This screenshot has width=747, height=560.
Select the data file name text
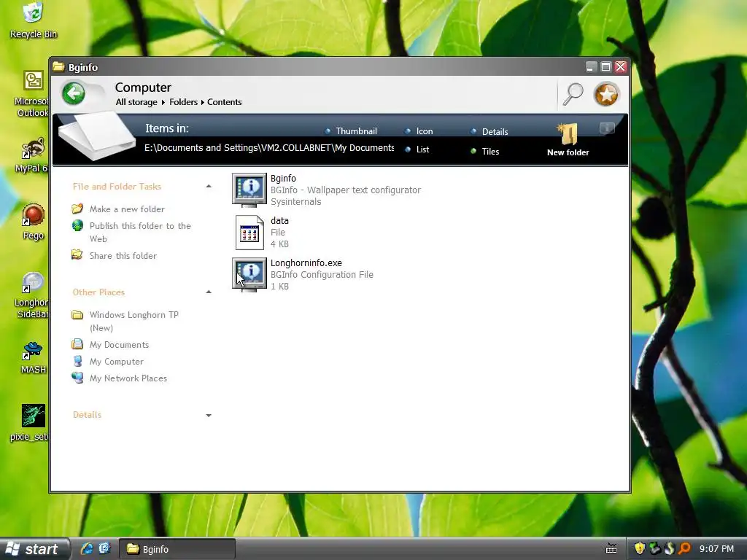(279, 220)
